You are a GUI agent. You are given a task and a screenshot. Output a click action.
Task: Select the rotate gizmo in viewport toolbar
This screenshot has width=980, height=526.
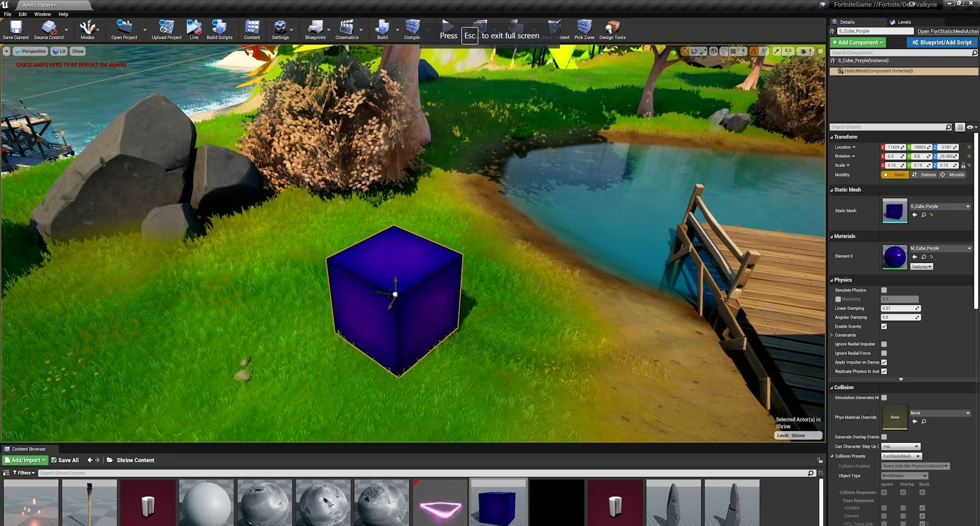[694, 51]
